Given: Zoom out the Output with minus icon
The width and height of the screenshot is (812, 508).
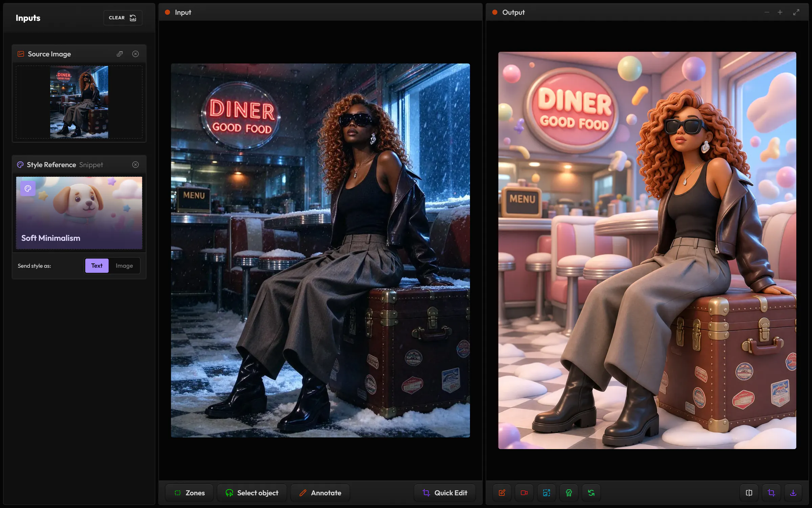Looking at the screenshot, I should tap(767, 12).
